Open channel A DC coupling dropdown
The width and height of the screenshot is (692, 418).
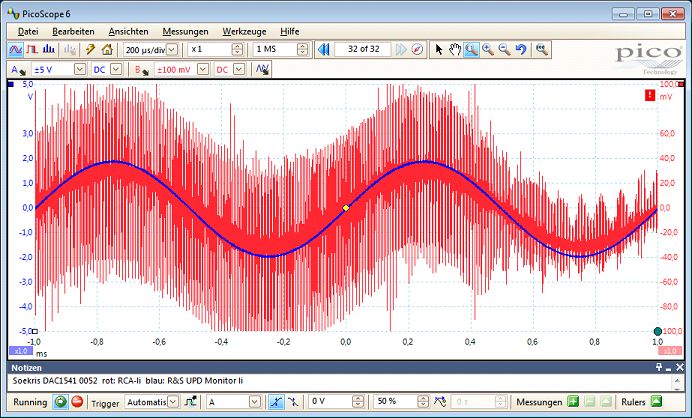pos(116,69)
